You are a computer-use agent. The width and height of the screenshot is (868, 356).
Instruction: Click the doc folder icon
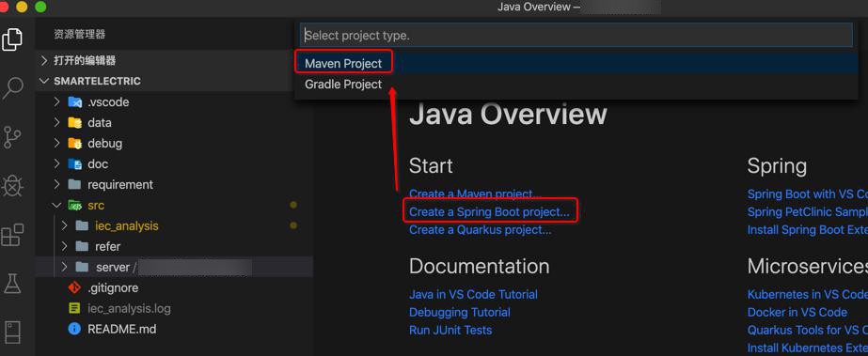point(74,163)
